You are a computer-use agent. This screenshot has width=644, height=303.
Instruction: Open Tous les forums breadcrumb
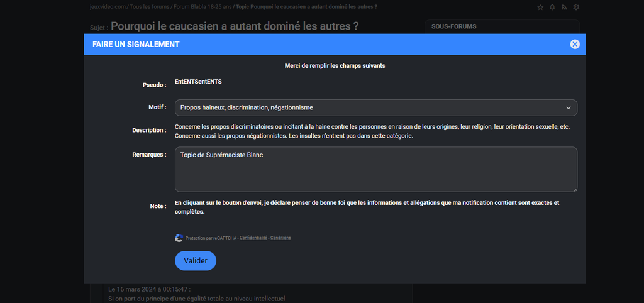(x=145, y=7)
